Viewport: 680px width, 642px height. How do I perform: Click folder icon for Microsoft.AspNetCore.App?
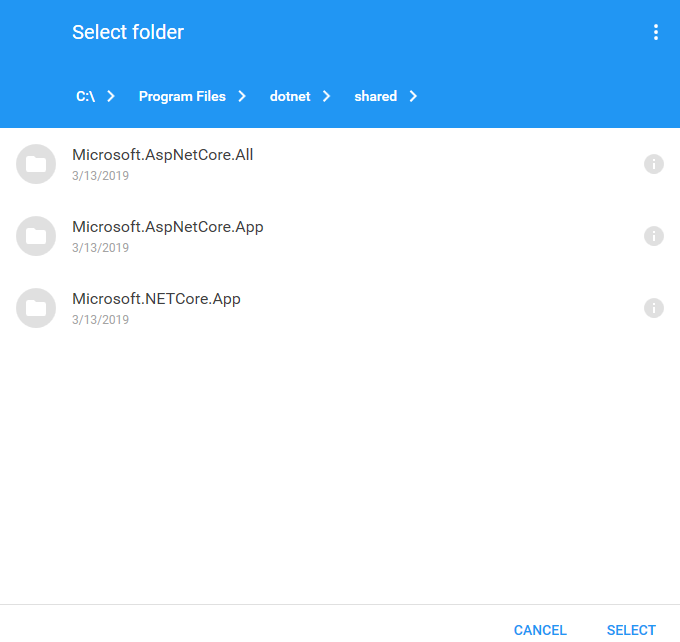(36, 236)
